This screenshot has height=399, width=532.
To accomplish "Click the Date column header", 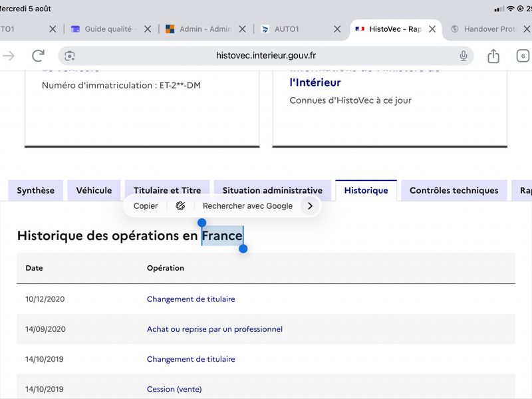I will coord(35,268).
